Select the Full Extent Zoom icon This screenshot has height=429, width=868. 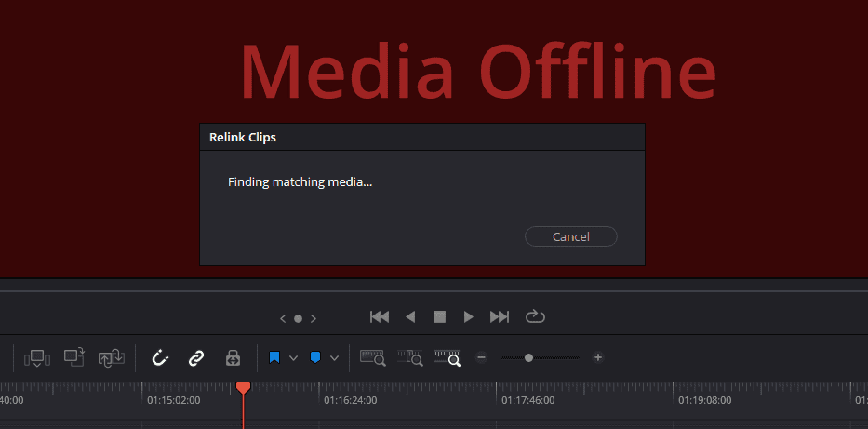coord(372,357)
